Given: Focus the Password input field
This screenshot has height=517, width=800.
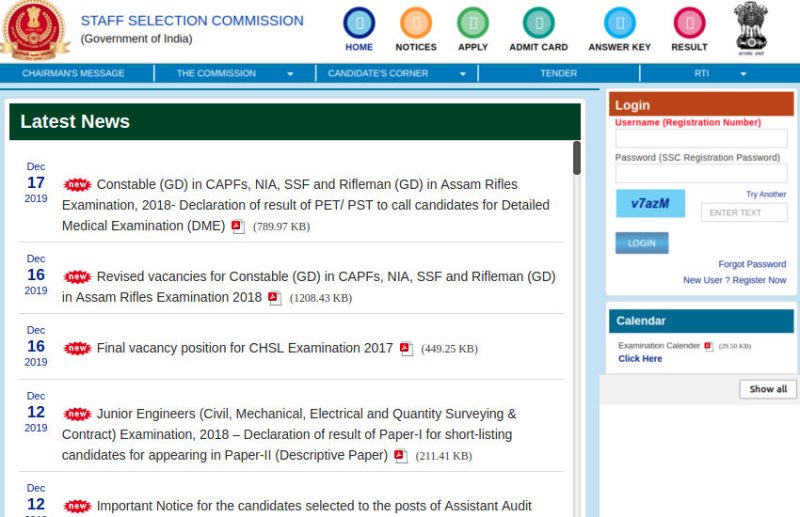Looking at the screenshot, I should (x=701, y=173).
